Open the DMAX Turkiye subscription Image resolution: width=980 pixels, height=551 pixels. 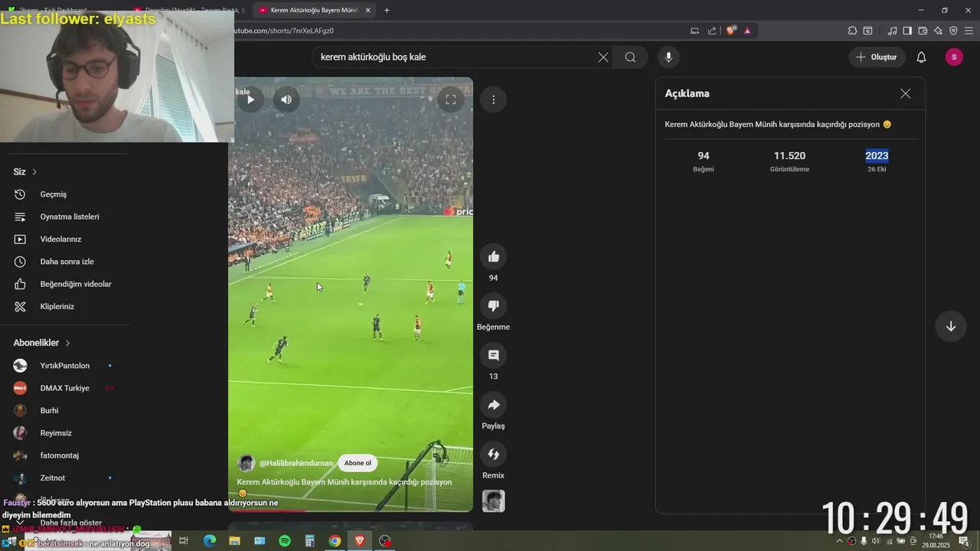tap(65, 388)
